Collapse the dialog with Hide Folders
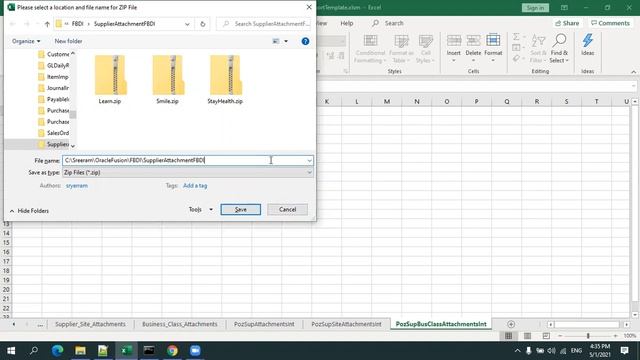The width and height of the screenshot is (640, 360). coord(29,211)
